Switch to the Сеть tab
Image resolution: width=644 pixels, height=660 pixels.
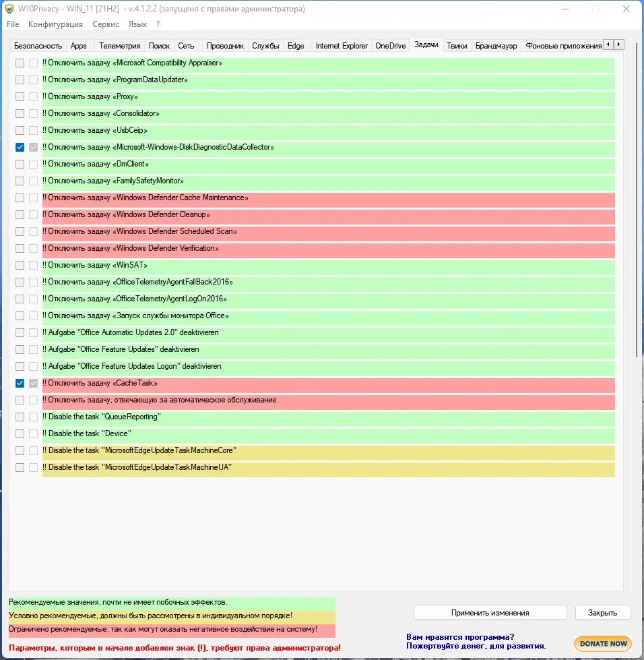[x=186, y=46]
